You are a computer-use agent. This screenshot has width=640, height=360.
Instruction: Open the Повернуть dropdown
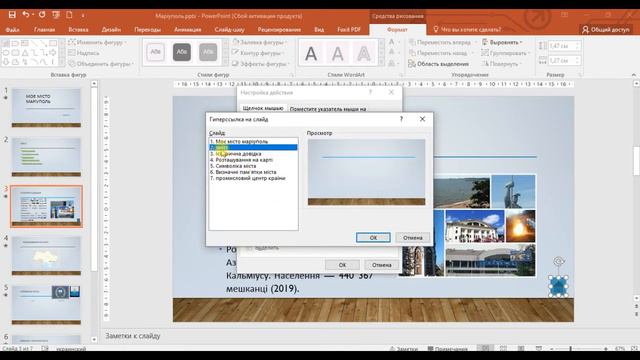(501, 64)
